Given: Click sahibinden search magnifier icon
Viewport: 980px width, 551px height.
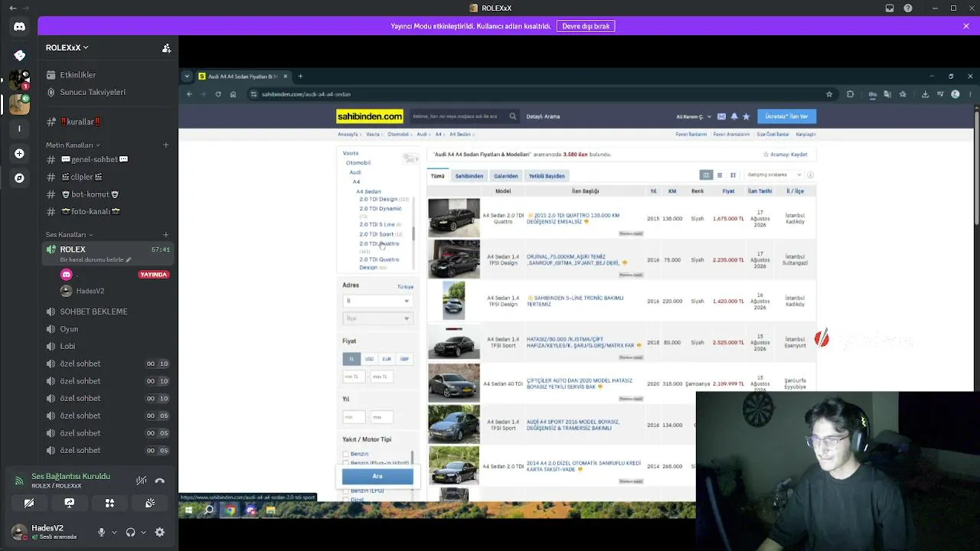Looking at the screenshot, I should (513, 116).
